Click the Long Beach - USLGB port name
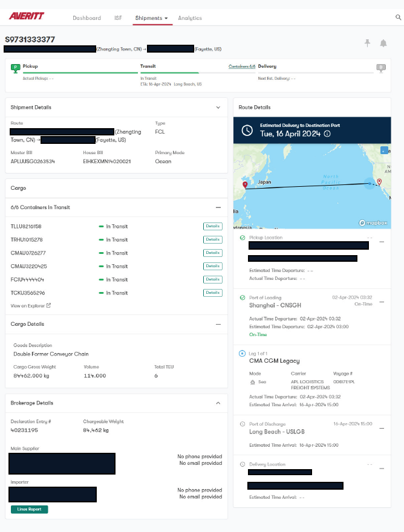The height and width of the screenshot is (532, 404). 276,432
